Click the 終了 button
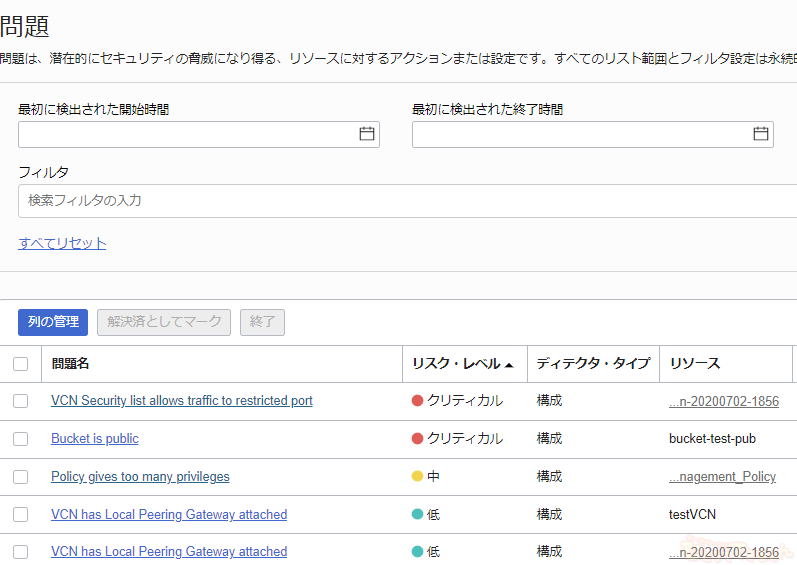The width and height of the screenshot is (797, 565). (x=262, y=322)
